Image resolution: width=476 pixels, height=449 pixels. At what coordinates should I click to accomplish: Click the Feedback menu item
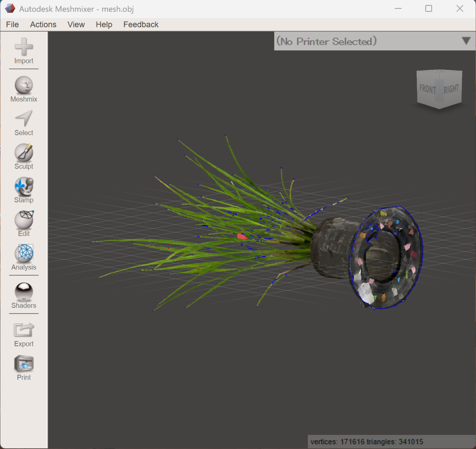[141, 25]
